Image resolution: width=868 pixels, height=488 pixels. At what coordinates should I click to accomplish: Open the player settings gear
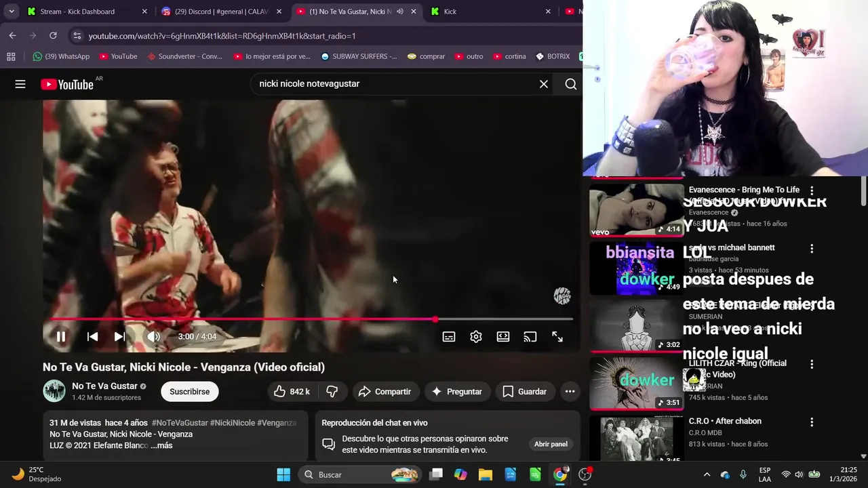click(x=476, y=336)
